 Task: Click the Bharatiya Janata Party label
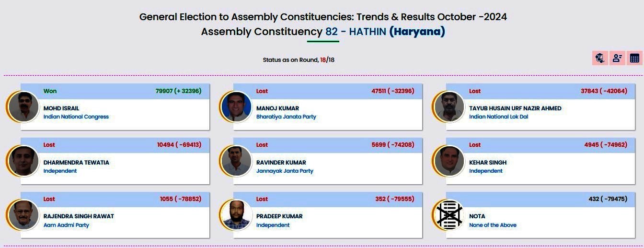point(286,117)
